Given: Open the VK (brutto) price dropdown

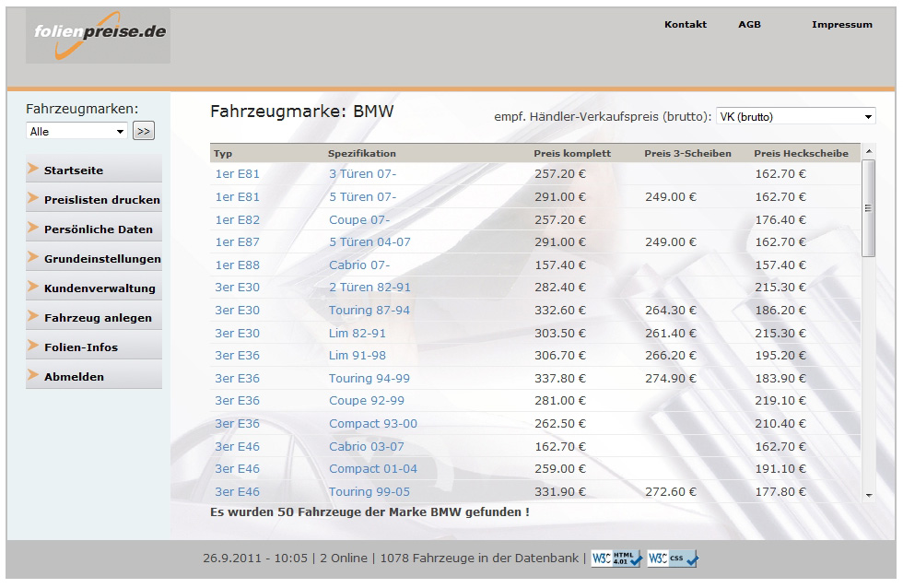Looking at the screenshot, I should (x=795, y=117).
